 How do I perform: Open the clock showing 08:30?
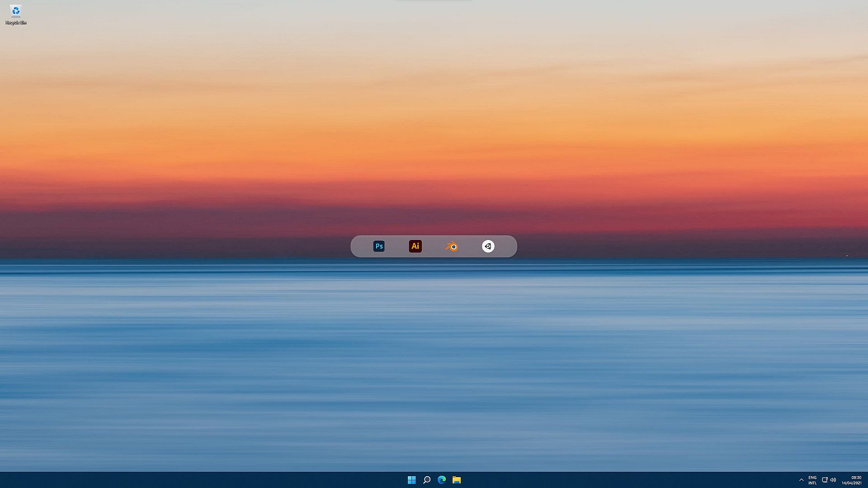[856, 477]
